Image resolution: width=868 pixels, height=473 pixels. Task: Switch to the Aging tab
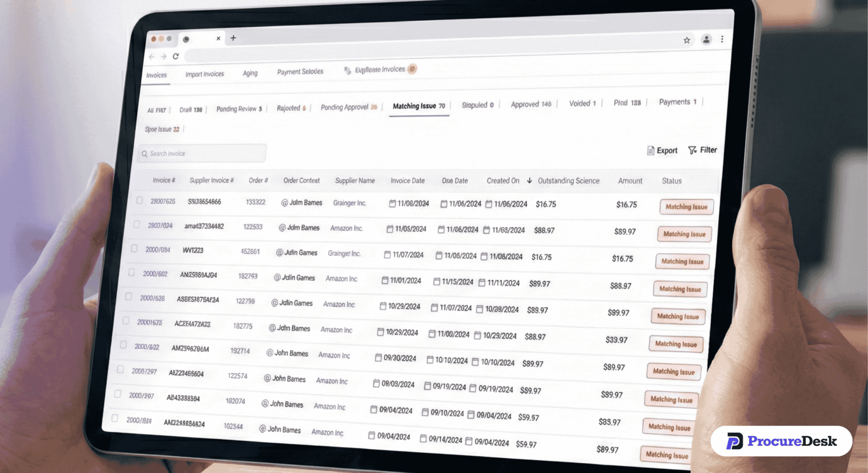pos(250,73)
